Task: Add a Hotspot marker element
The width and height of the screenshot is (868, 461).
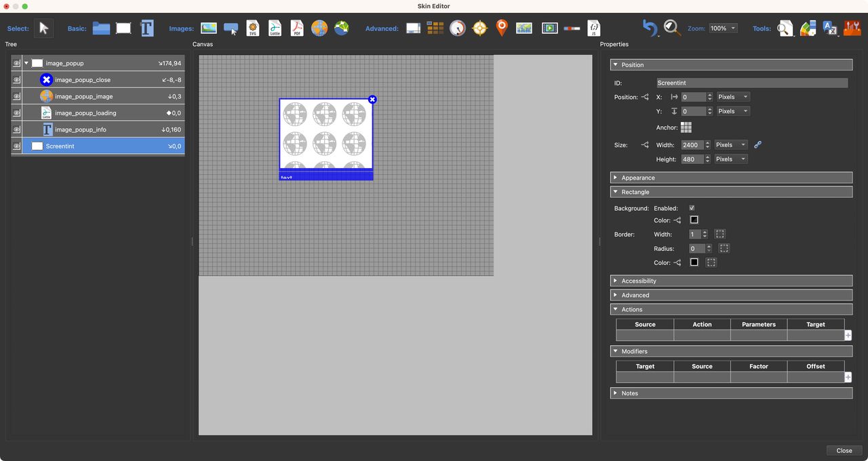Action: coord(501,28)
